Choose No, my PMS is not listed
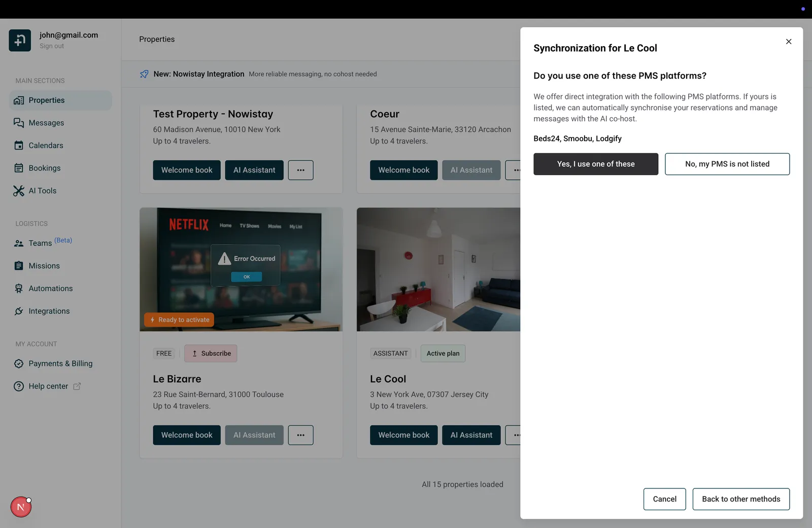This screenshot has height=528, width=812. tap(727, 164)
